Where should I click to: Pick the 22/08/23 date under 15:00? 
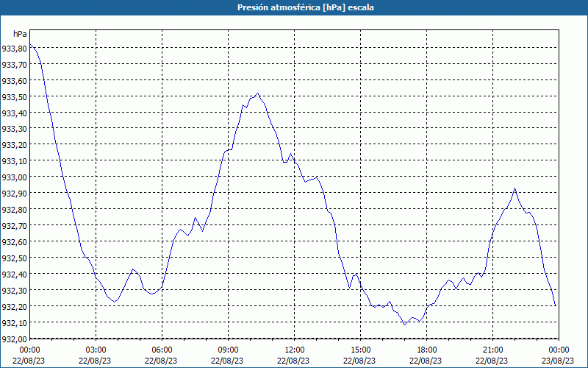(359, 361)
